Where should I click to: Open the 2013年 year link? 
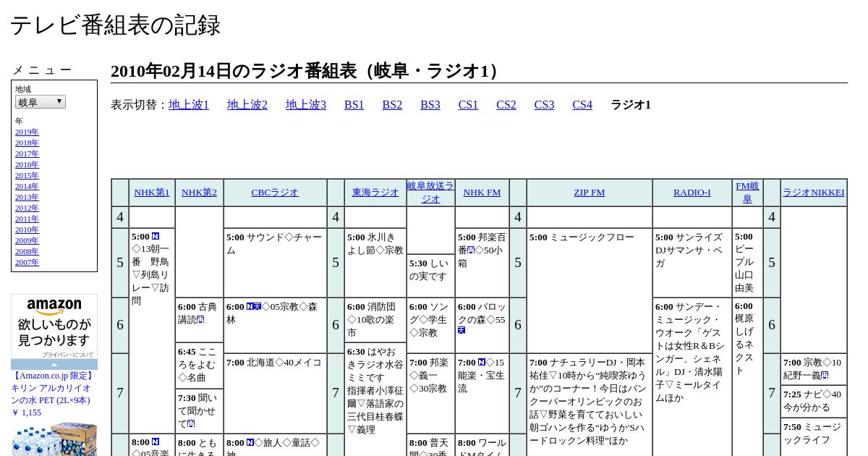27,198
